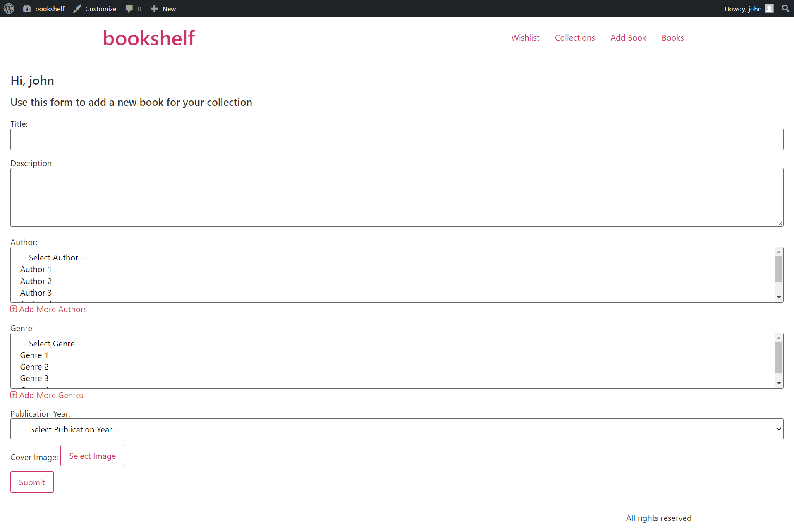The width and height of the screenshot is (794, 532).
Task: Navigate to the Collections page
Action: (x=575, y=38)
